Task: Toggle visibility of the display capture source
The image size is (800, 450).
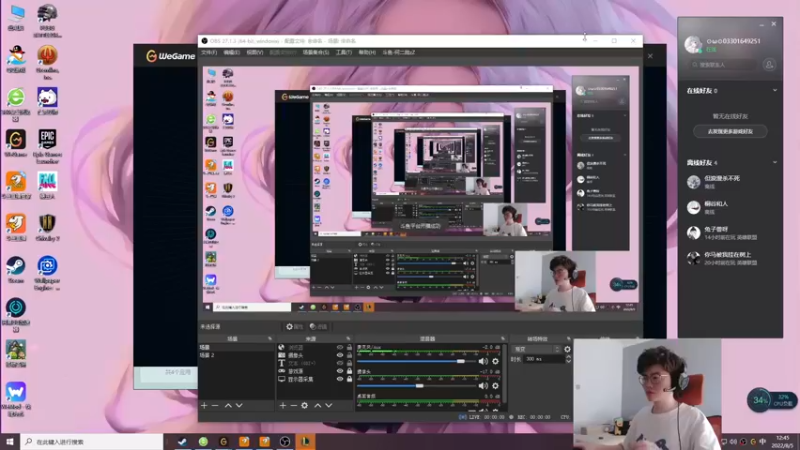Action: (x=340, y=379)
